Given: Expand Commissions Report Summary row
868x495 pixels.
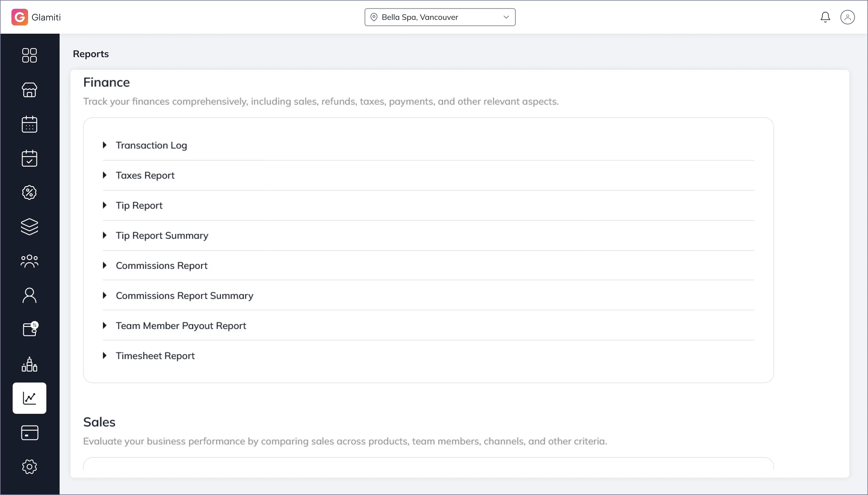Looking at the screenshot, I should tap(184, 296).
